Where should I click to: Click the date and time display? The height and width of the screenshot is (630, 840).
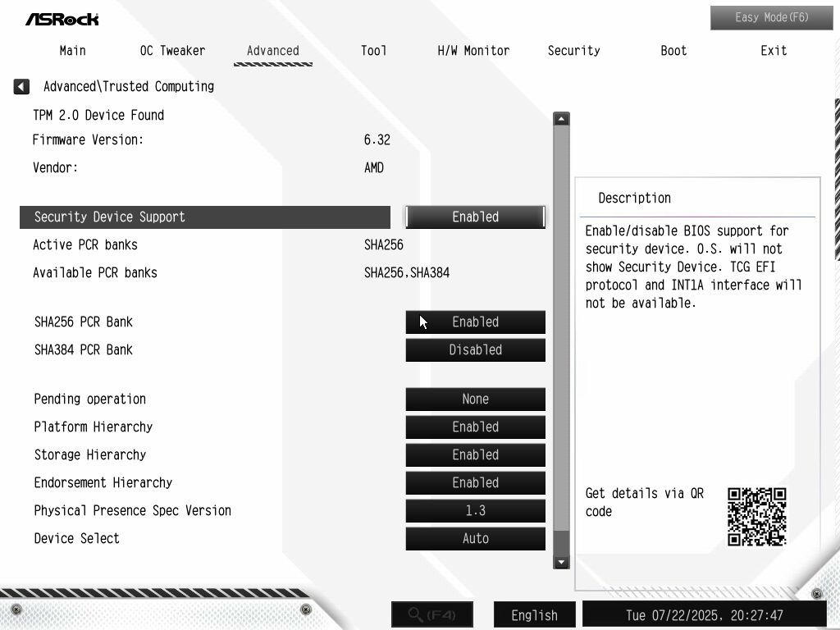(705, 615)
